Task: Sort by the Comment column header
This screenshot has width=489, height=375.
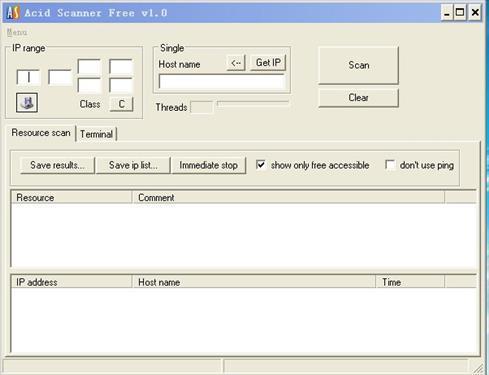Action: [288, 197]
